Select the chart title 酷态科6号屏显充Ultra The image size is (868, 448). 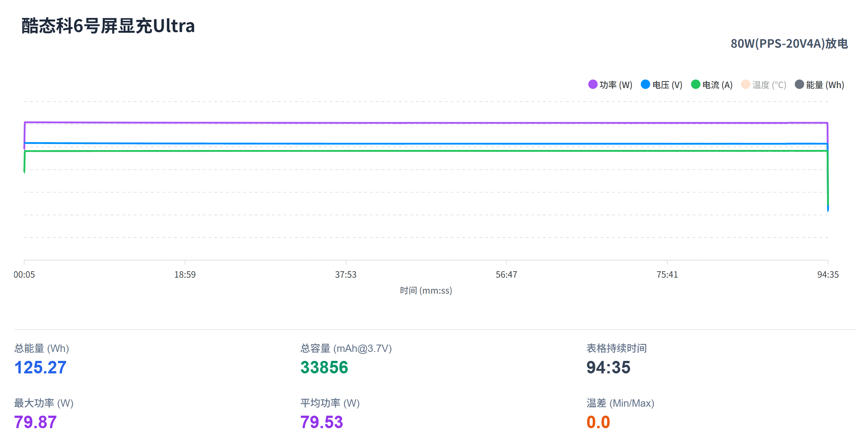pos(108,26)
